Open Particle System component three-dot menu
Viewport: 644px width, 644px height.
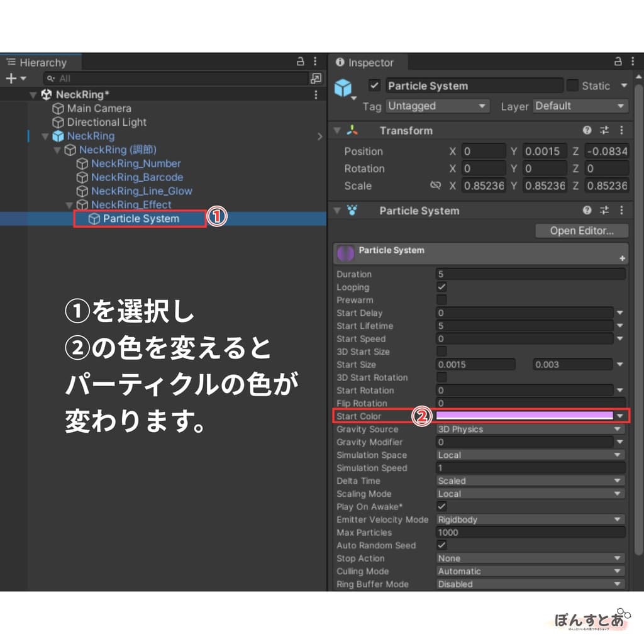click(621, 210)
